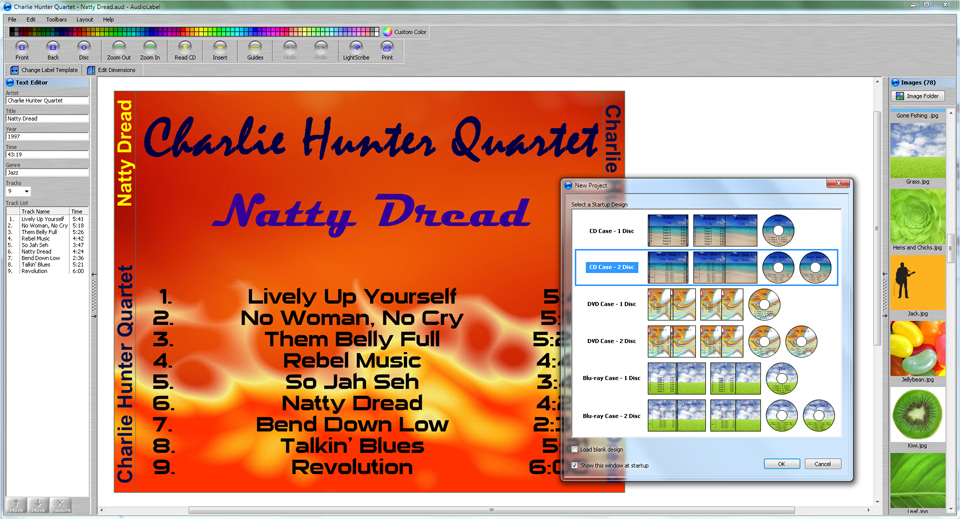The image size is (960, 519).
Task: Click the Artist input field
Action: point(47,100)
